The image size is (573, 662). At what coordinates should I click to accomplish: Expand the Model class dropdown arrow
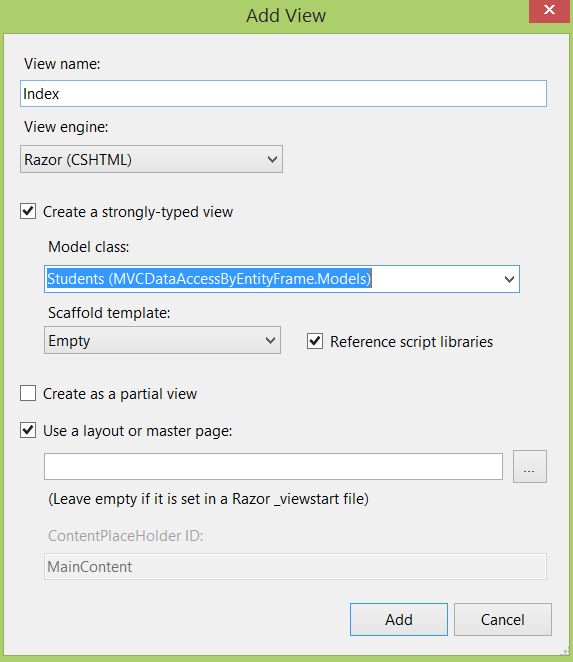point(509,279)
